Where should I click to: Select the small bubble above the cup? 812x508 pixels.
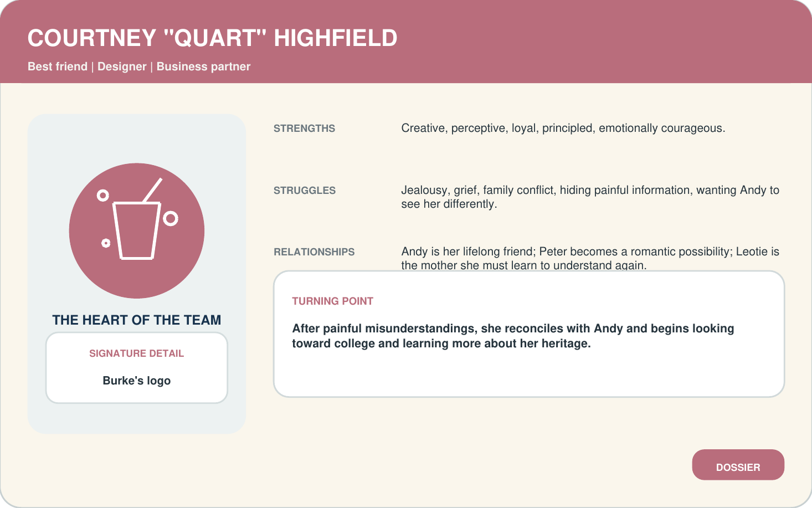pyautogui.click(x=102, y=195)
